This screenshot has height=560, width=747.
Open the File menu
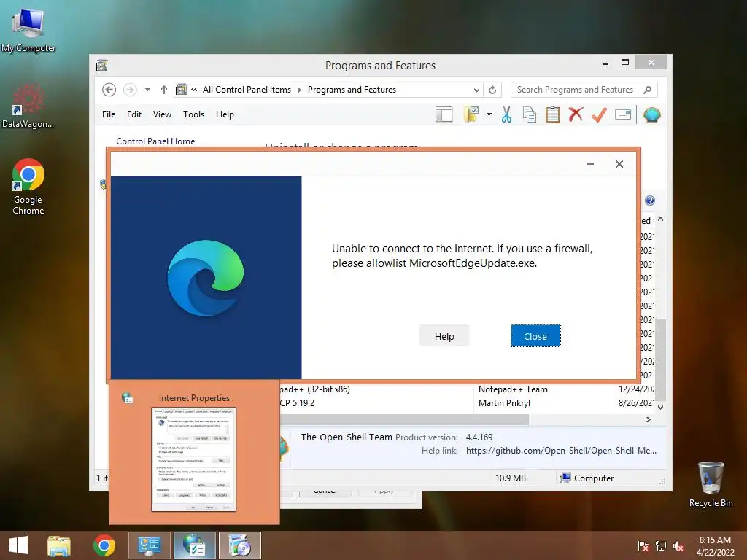point(109,114)
